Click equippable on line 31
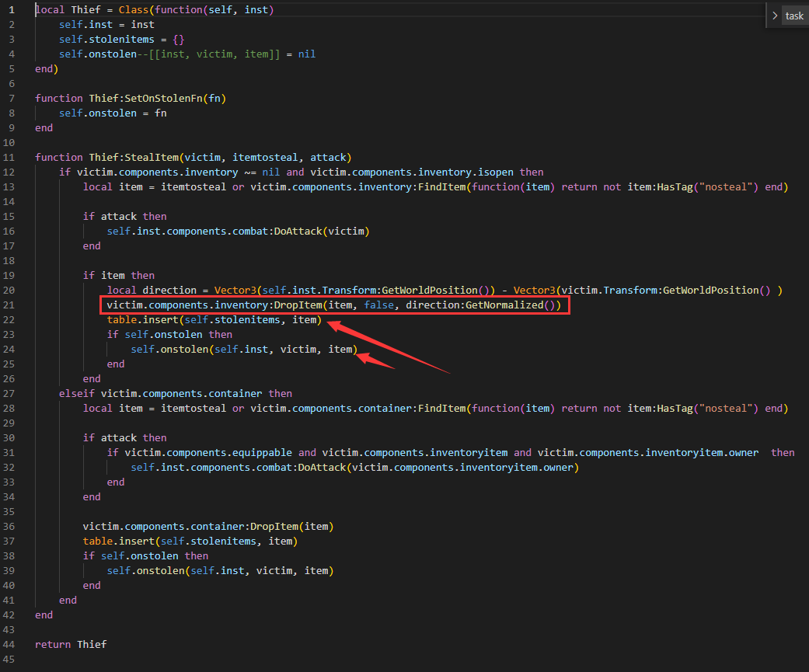The width and height of the screenshot is (809, 672). point(262,452)
